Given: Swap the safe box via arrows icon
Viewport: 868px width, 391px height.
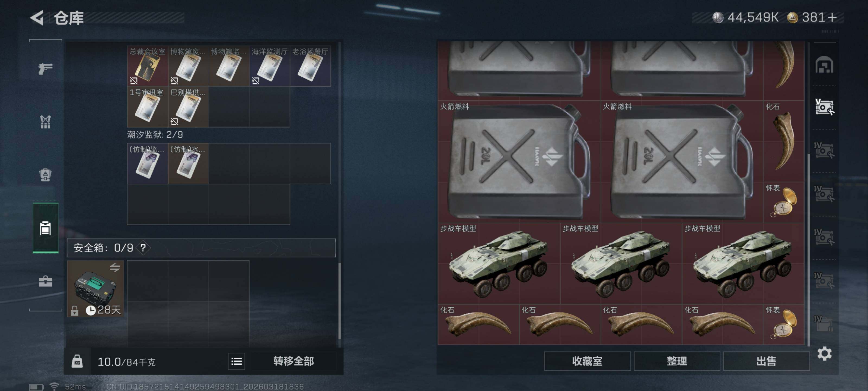Looking at the screenshot, I should click(114, 268).
